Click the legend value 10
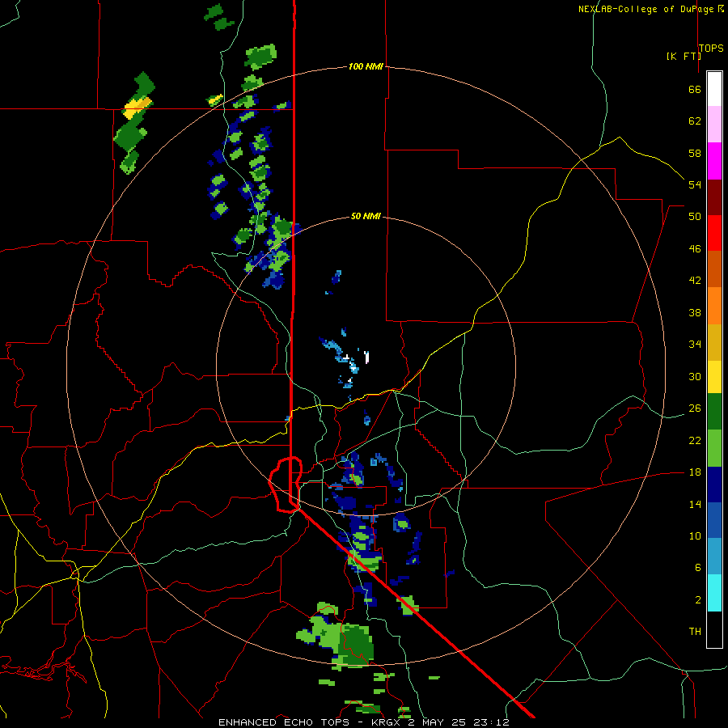Image resolution: width=728 pixels, height=728 pixels. pyautogui.click(x=695, y=535)
